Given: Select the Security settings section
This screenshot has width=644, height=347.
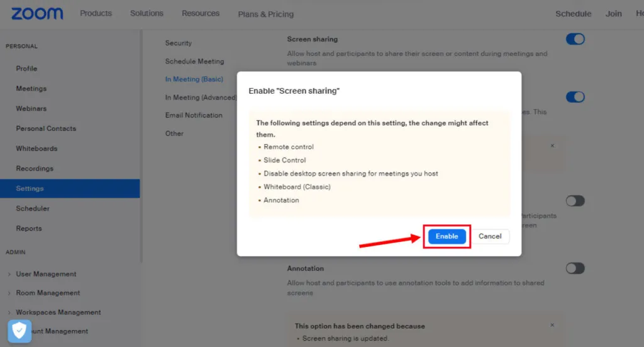Looking at the screenshot, I should [x=178, y=43].
